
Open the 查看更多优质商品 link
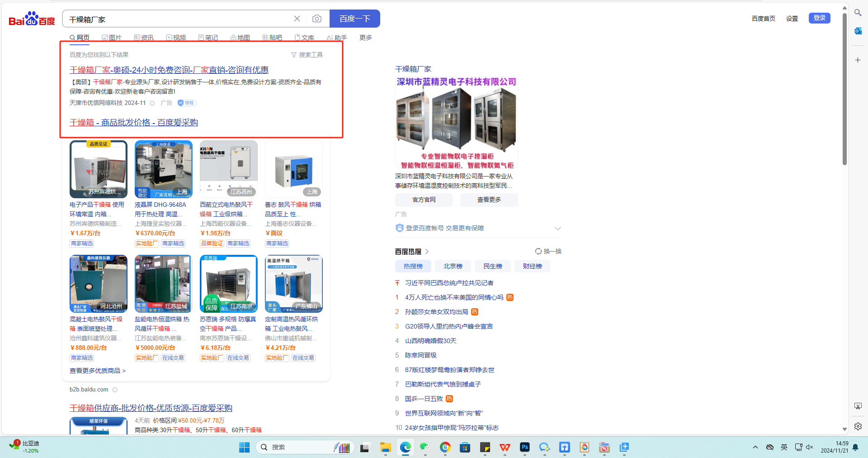97,371
